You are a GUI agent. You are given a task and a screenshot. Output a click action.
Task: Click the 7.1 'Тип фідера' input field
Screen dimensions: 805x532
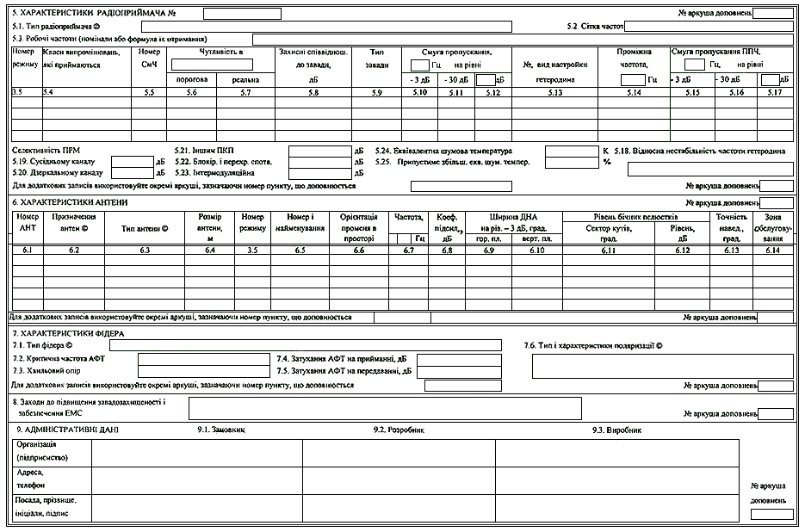tap(305, 345)
